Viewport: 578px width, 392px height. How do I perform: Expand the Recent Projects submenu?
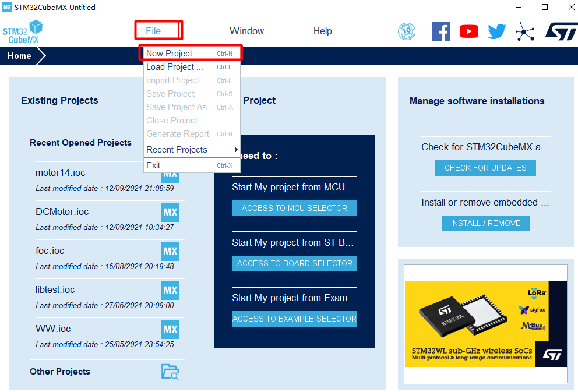tap(192, 150)
